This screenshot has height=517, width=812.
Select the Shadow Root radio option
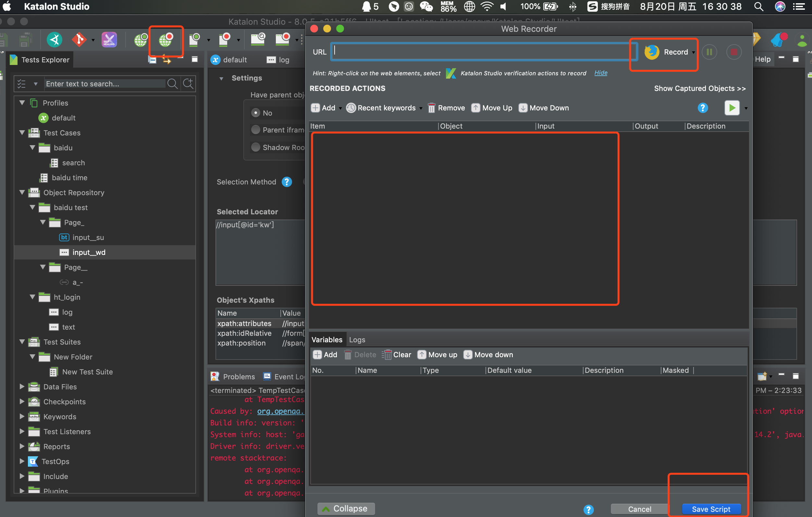coord(256,147)
